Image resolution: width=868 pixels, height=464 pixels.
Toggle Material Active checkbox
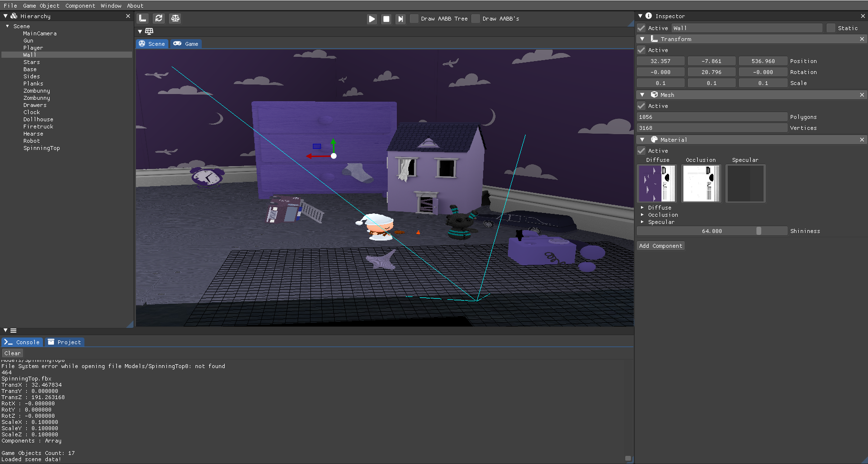[x=641, y=151]
